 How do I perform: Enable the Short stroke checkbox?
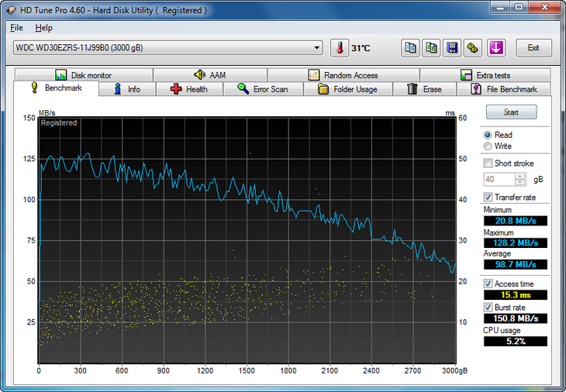click(488, 163)
